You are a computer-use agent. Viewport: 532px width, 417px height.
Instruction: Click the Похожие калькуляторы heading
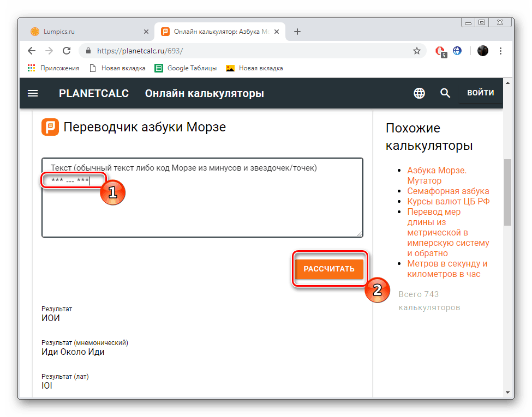[429, 137]
